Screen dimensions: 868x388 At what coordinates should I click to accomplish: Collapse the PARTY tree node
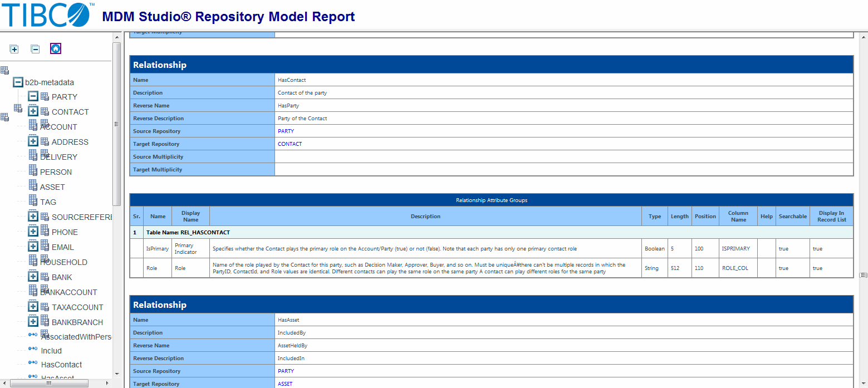click(x=33, y=96)
